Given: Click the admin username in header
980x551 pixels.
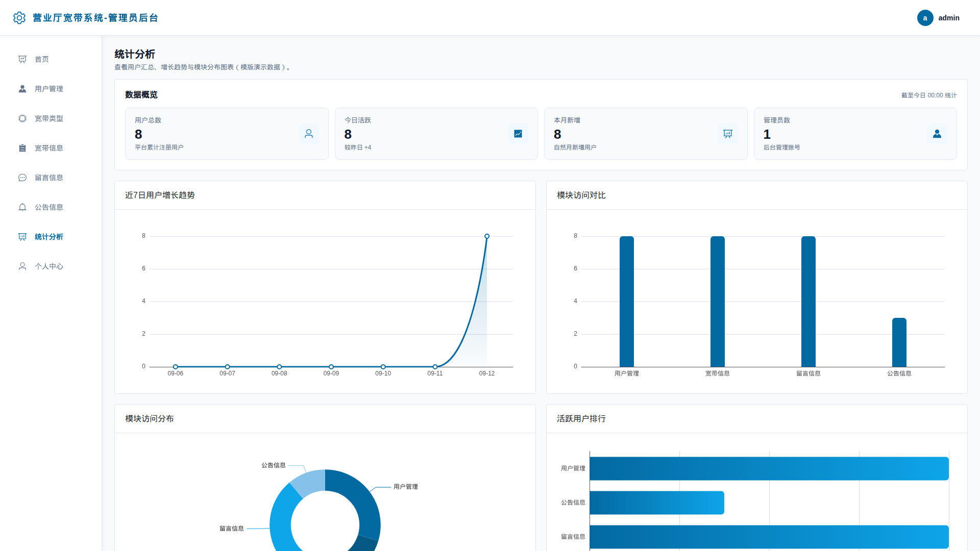Looking at the screenshot, I should [x=949, y=18].
